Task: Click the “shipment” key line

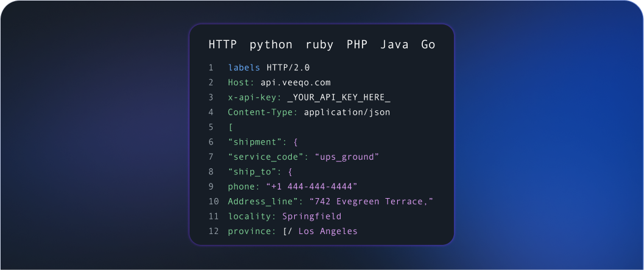Action: pyautogui.click(x=263, y=142)
